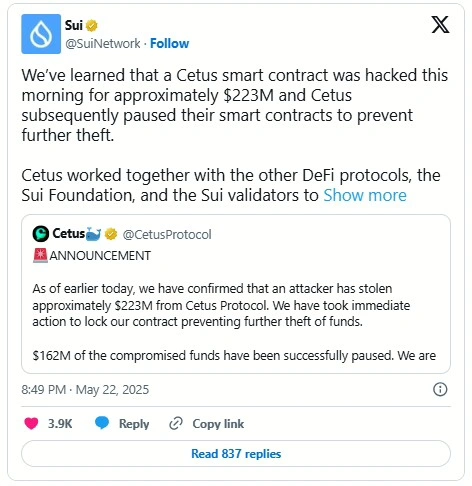Screen dimensions: 472x486
Task: Open Read 837 replies
Action: (236, 454)
